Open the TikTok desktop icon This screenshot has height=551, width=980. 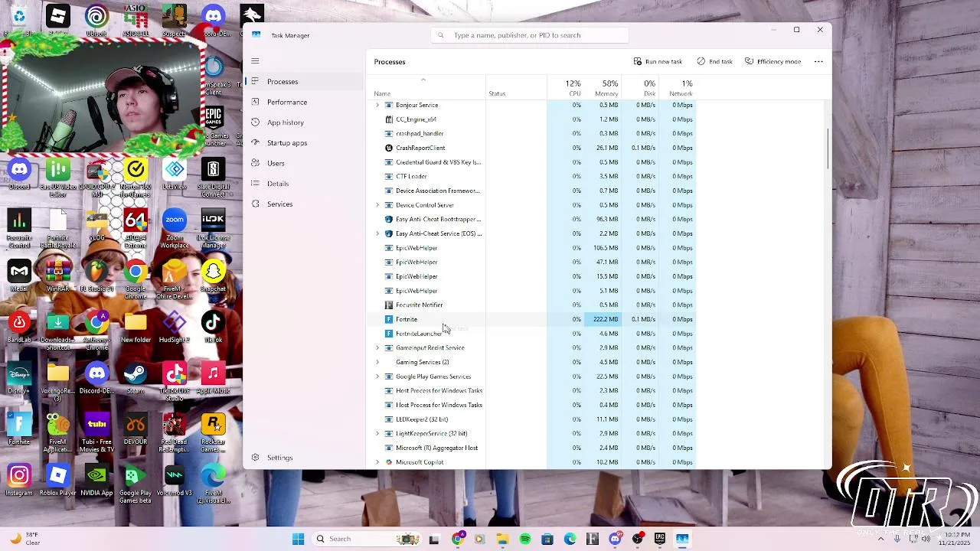tap(213, 327)
